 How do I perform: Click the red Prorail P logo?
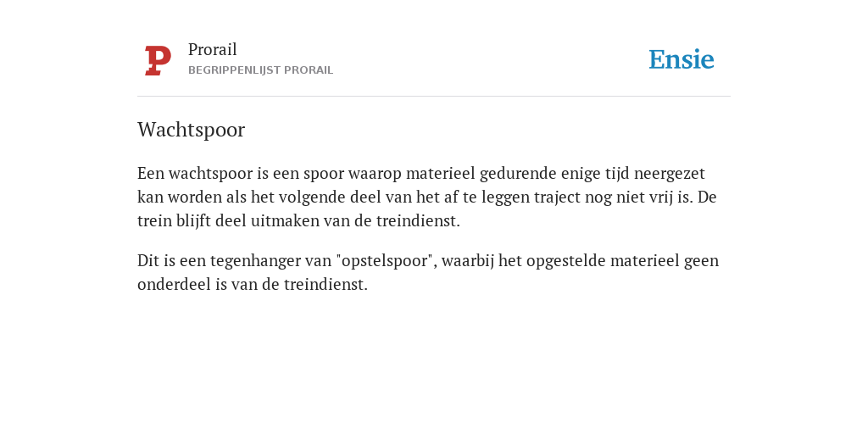pos(158,61)
